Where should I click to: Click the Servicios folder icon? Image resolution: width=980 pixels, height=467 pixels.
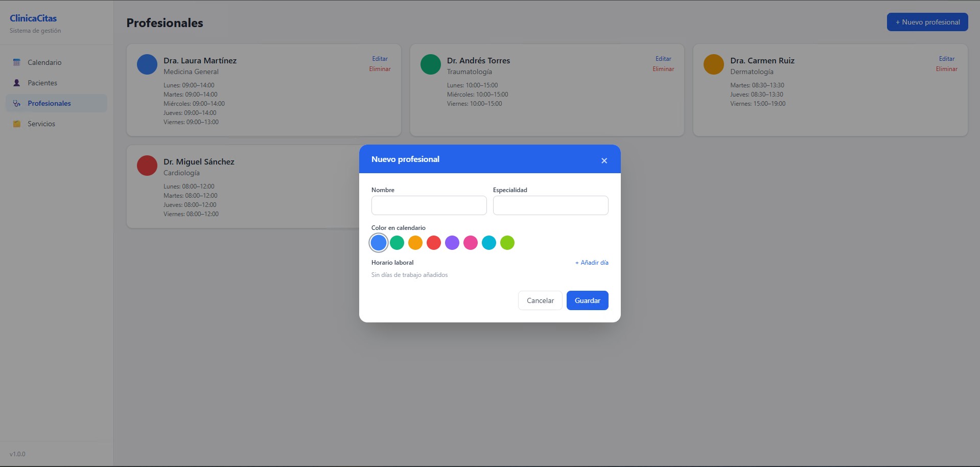(17, 124)
